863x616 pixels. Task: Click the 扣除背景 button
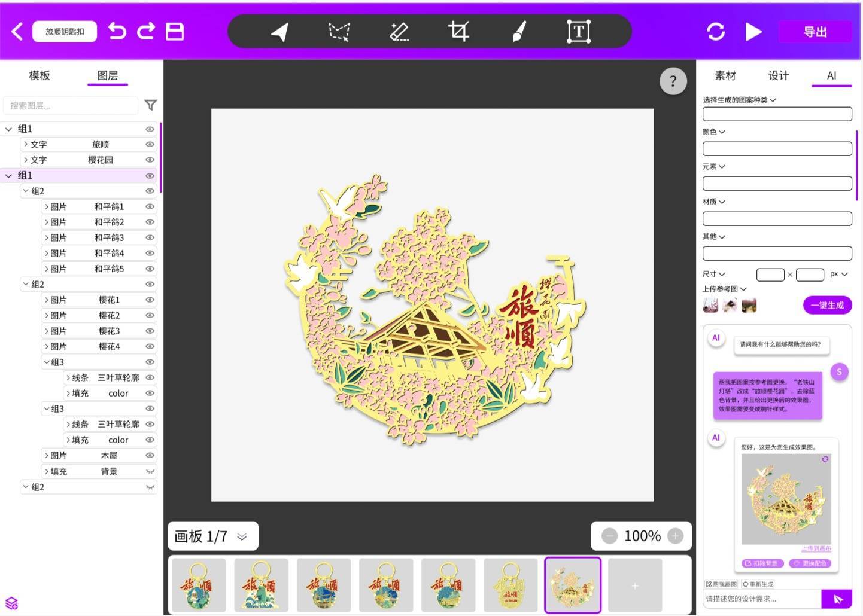[x=761, y=563]
